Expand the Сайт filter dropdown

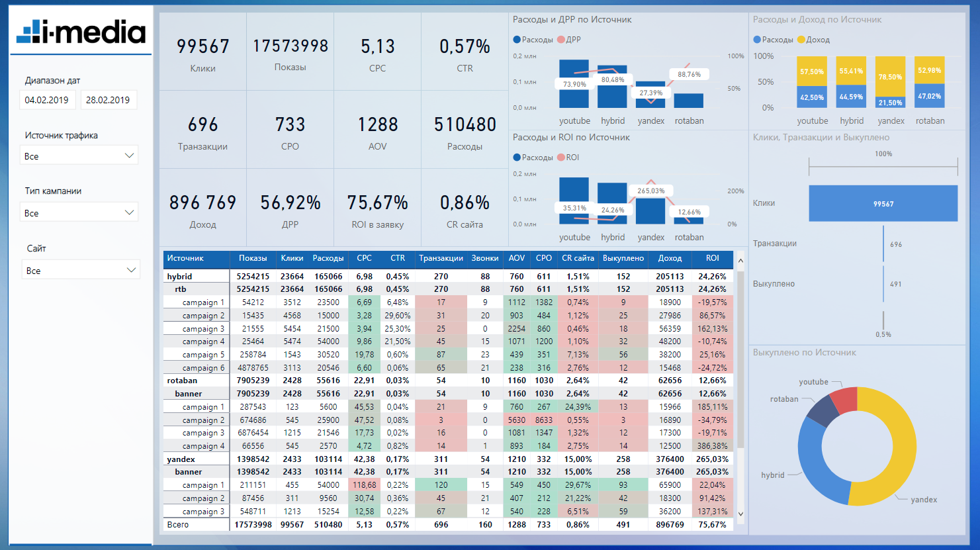(x=81, y=270)
